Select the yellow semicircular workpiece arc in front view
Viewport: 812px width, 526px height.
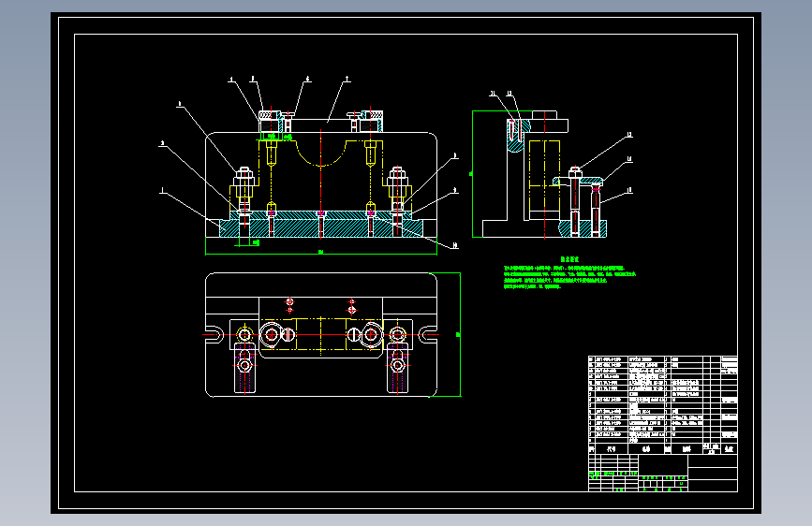[321, 154]
